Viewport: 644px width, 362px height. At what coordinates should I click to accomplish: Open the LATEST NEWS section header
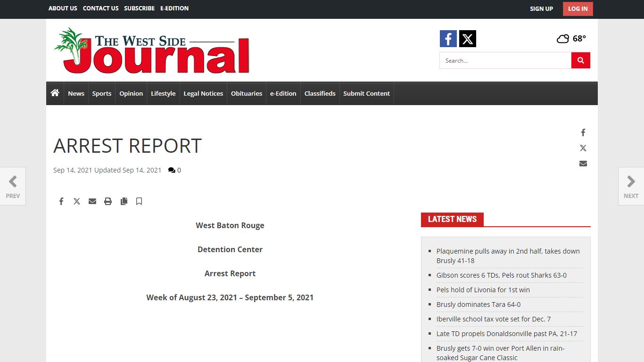[452, 219]
